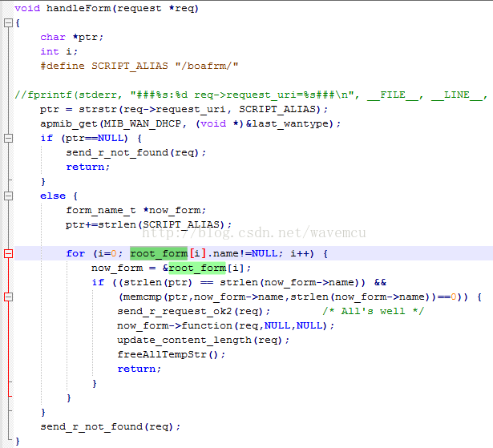Click the SCRIPT_ALIAS define line
Screen dimensions: 493x448
[x=139, y=66]
